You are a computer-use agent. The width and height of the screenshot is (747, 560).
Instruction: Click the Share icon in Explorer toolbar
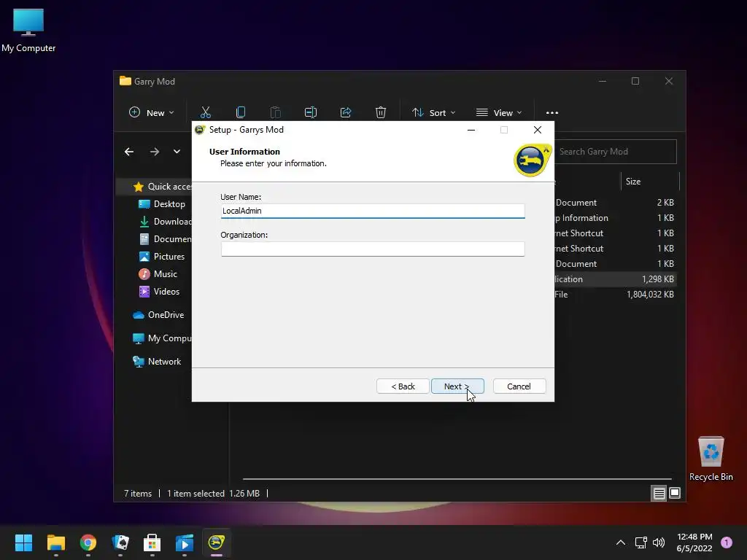pos(346,112)
